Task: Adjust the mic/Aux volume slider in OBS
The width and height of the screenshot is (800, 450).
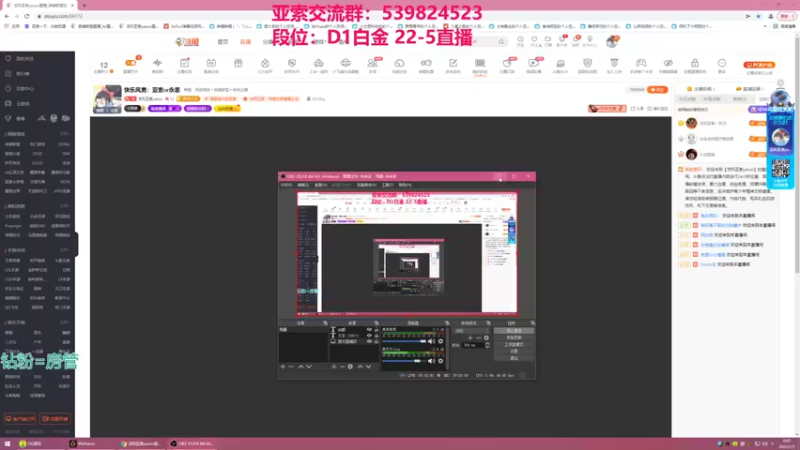Action: coord(404,361)
